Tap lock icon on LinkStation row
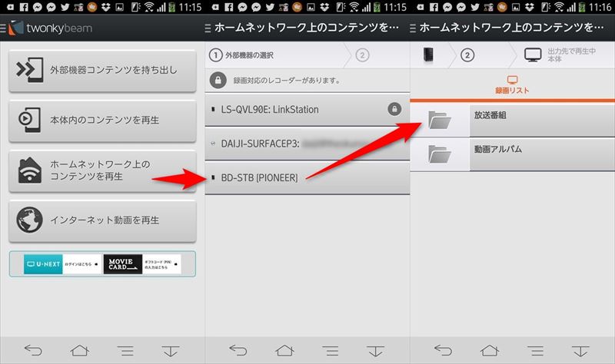 coord(394,109)
